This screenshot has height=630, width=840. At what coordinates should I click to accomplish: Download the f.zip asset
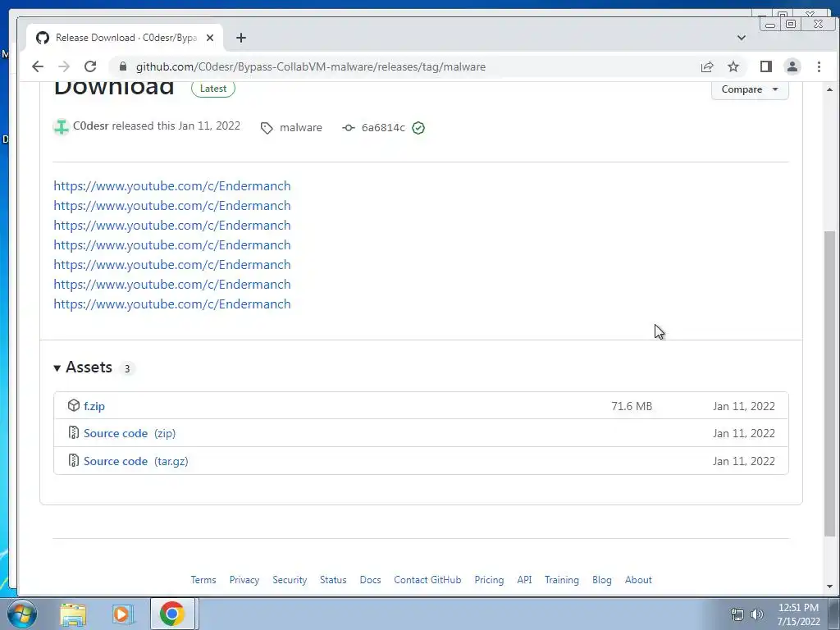pyautogui.click(x=94, y=406)
